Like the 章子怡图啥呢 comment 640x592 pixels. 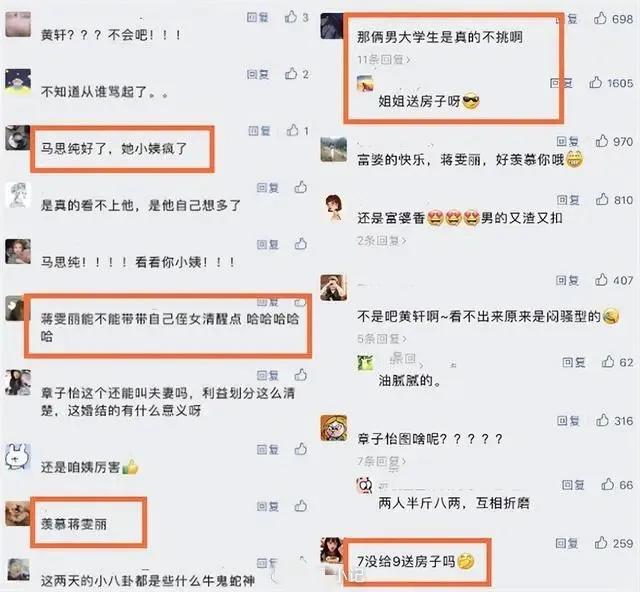602,420
